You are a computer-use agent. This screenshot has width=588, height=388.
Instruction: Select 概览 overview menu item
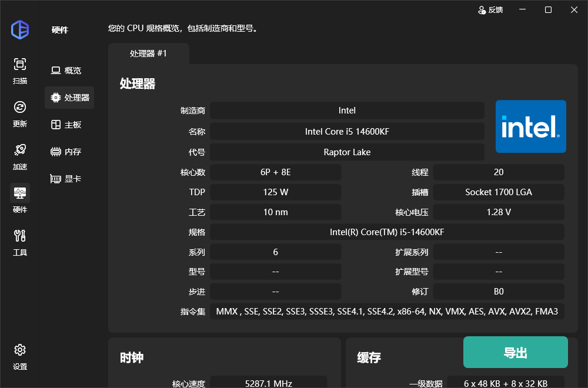coord(69,71)
